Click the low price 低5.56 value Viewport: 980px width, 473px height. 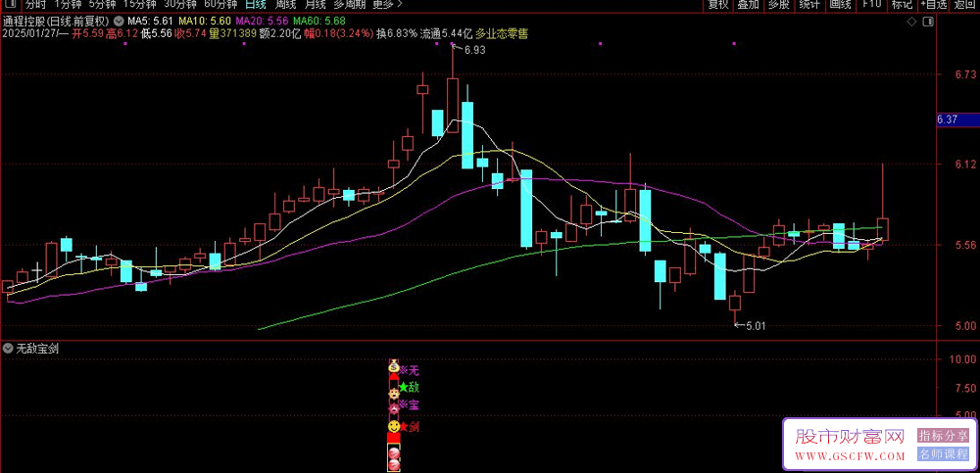(x=156, y=33)
